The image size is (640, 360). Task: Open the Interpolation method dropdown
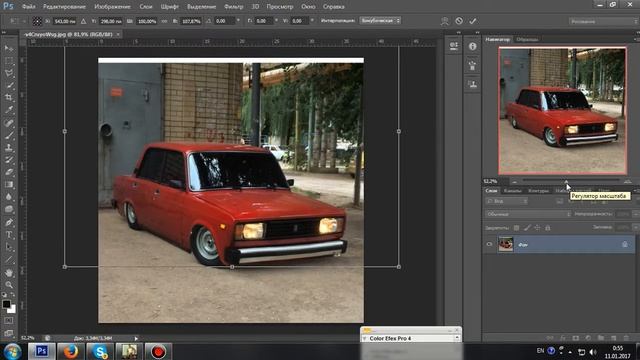(x=380, y=20)
